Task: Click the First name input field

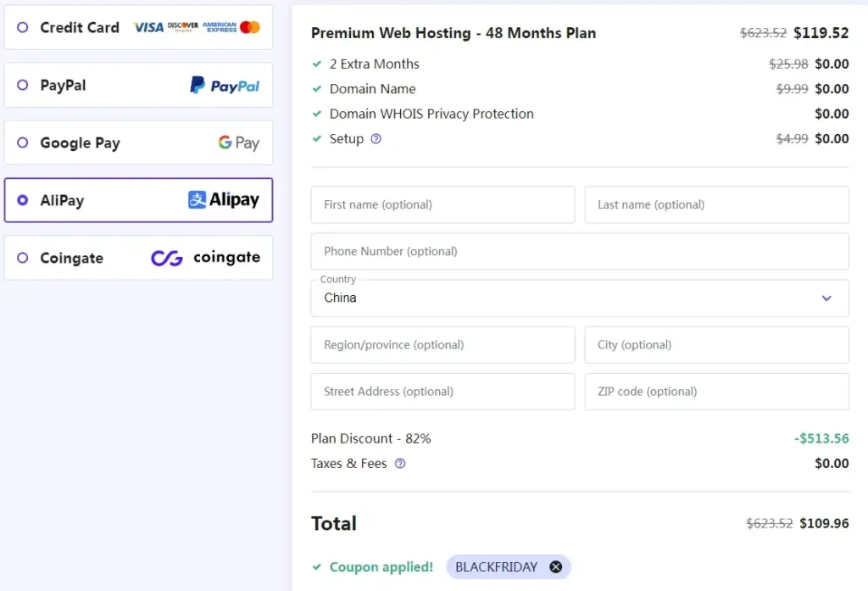Action: [x=442, y=205]
